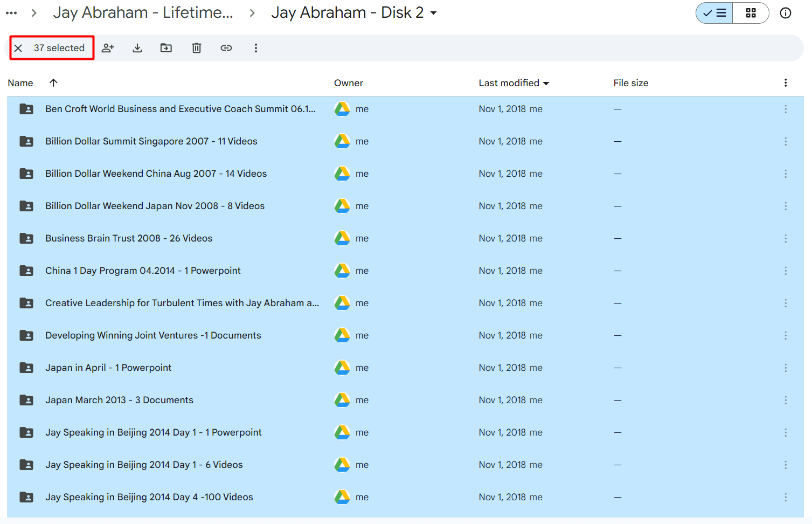Click the trash icon to delete selection
This screenshot has height=524, width=812.
pos(197,48)
